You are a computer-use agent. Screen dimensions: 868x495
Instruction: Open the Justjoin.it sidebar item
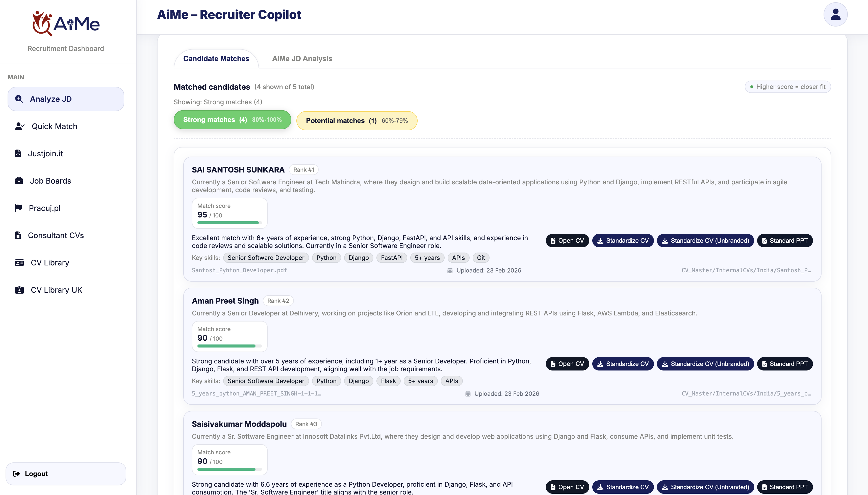[x=66, y=153]
